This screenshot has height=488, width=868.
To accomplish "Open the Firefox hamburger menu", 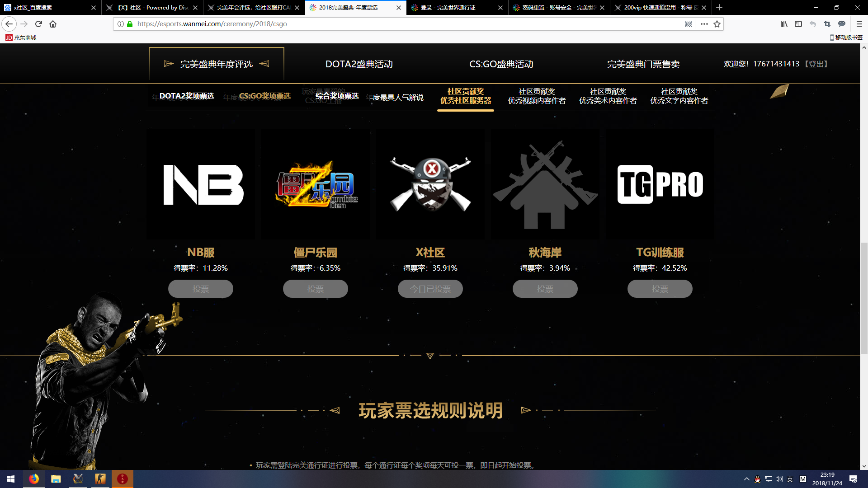I will pos(859,24).
